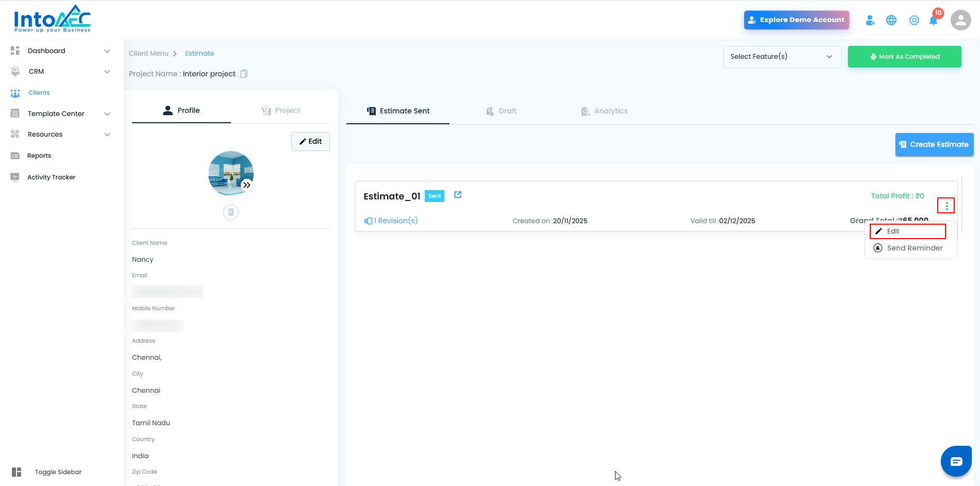Click the client name Nancy
This screenshot has height=486, width=980.
143,260
